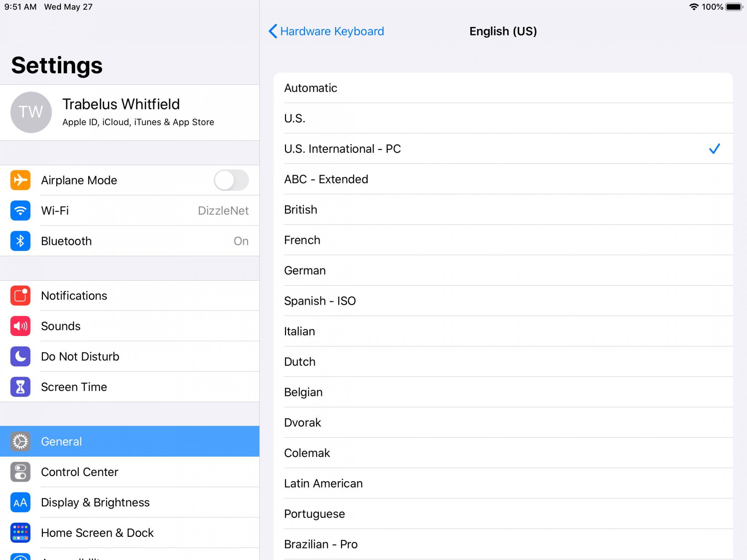Open the Airplane Mode row icon
Screen dimensions: 747x560
coord(20,180)
